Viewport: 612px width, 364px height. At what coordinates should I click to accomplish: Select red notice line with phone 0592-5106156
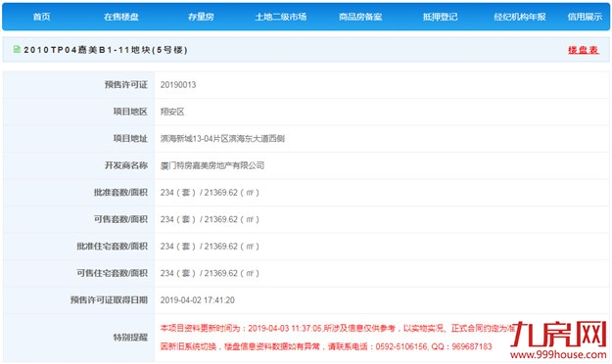pos(326,346)
